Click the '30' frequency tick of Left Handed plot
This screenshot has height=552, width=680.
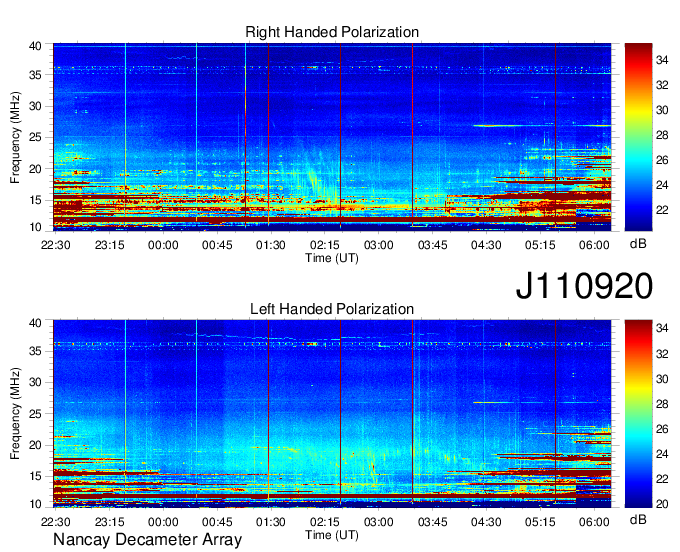click(x=35, y=382)
